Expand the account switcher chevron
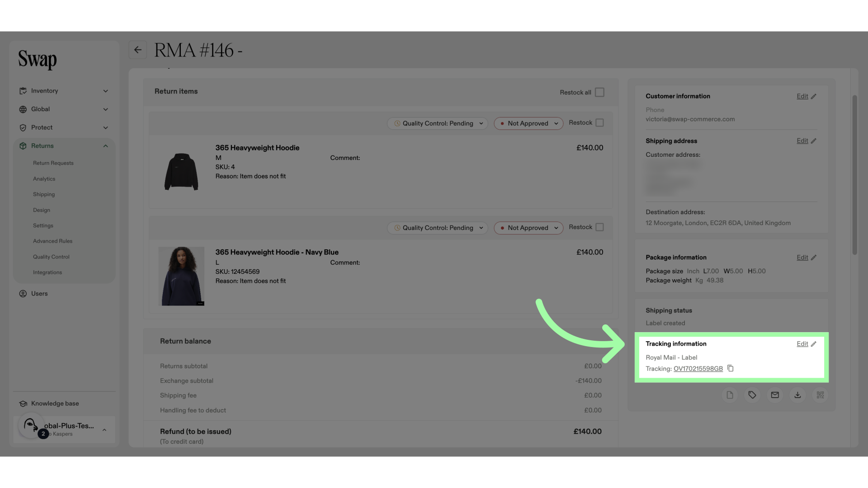Viewport: 868px width, 488px height. click(x=104, y=430)
